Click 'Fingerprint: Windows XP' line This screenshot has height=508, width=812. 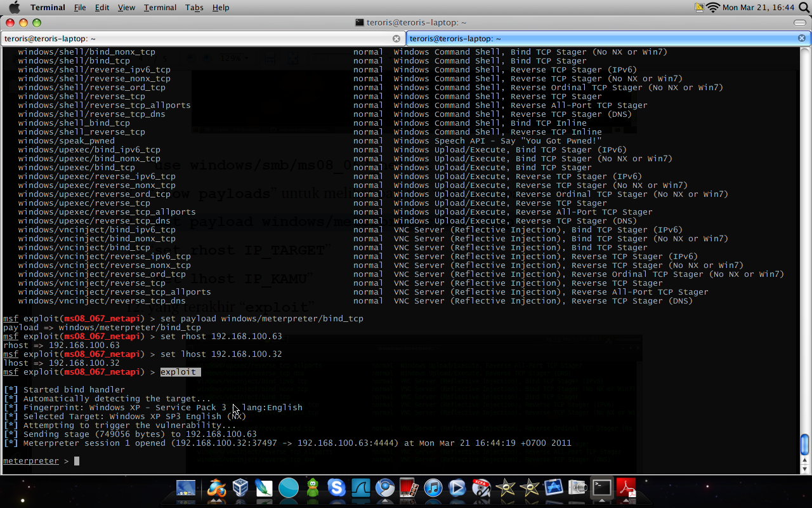point(153,408)
